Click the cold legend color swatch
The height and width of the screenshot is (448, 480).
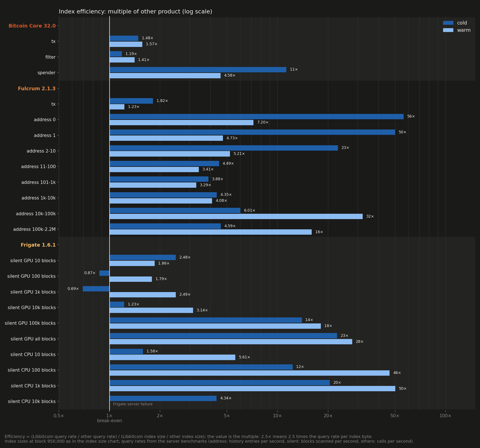click(448, 23)
